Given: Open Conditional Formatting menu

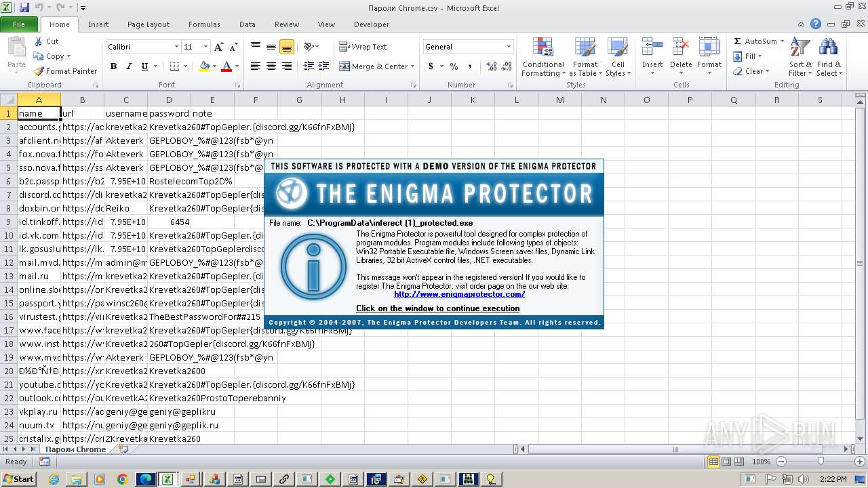Looking at the screenshot, I should point(542,57).
